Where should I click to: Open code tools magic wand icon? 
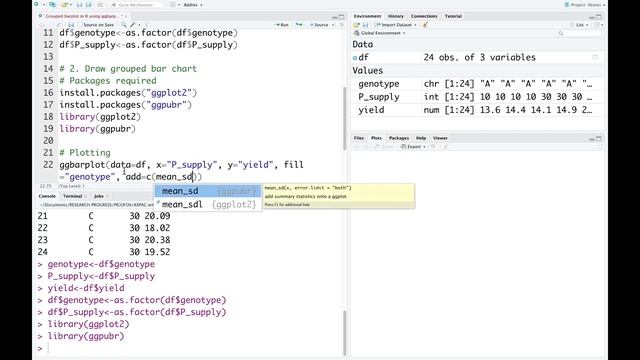132,25
